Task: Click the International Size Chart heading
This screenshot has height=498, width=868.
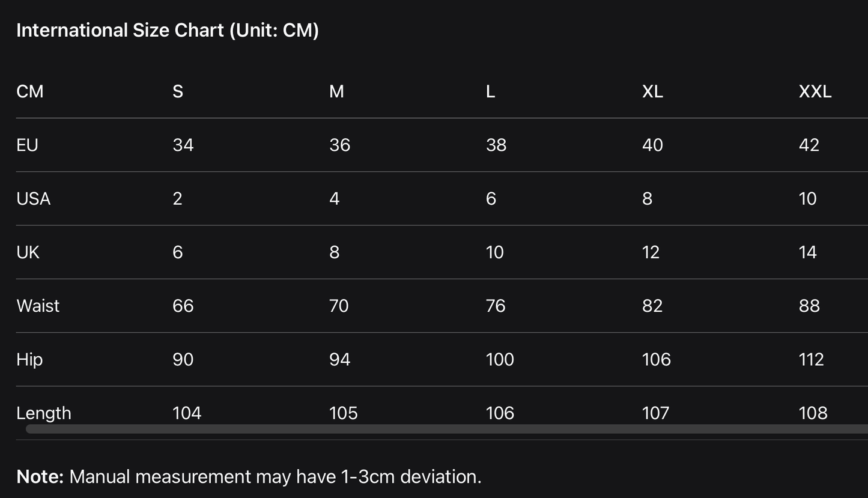Action: 167,30
